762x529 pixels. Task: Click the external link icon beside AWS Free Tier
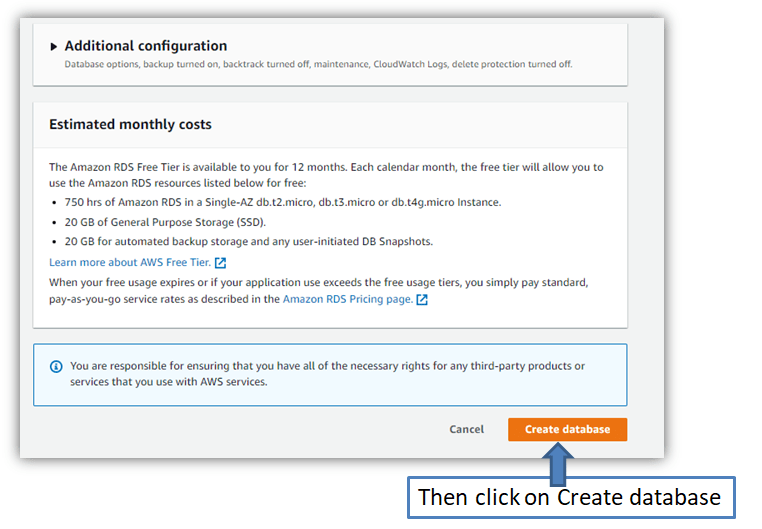click(x=220, y=263)
